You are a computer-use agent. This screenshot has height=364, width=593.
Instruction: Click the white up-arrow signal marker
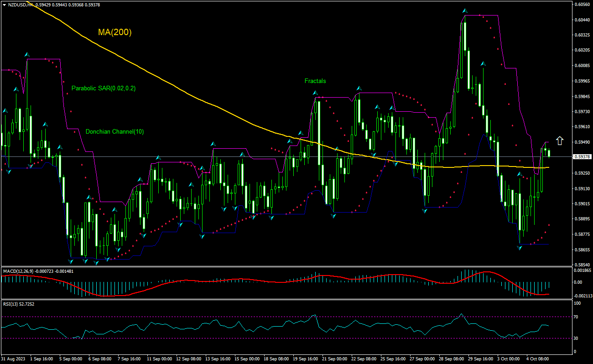tap(559, 140)
